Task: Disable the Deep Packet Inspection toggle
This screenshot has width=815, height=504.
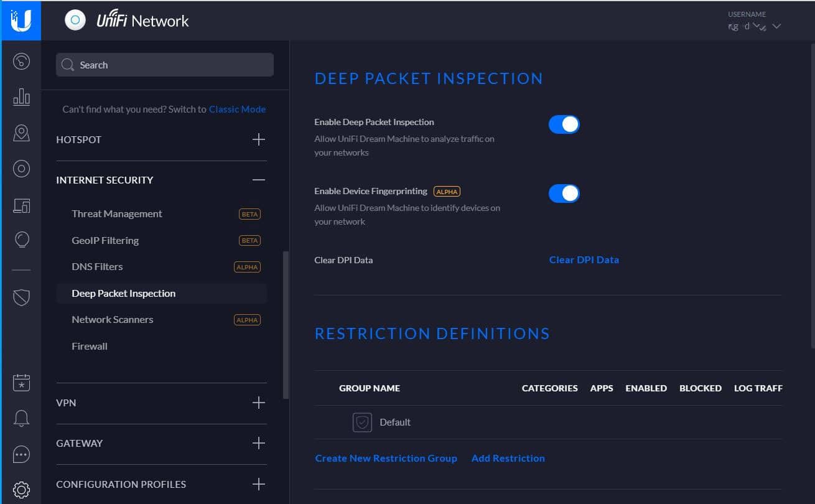Action: click(x=564, y=124)
